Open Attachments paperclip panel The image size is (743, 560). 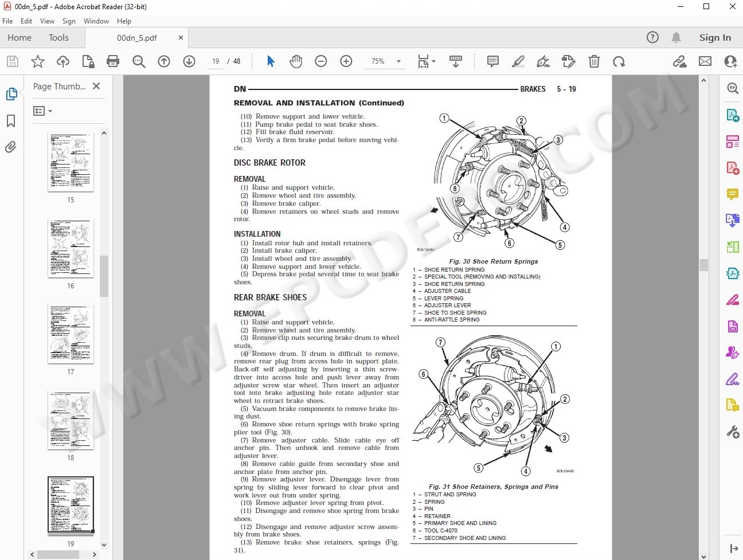coord(11,147)
